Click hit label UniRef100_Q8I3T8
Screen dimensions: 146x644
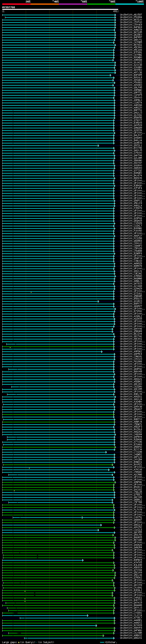click(131, 585)
